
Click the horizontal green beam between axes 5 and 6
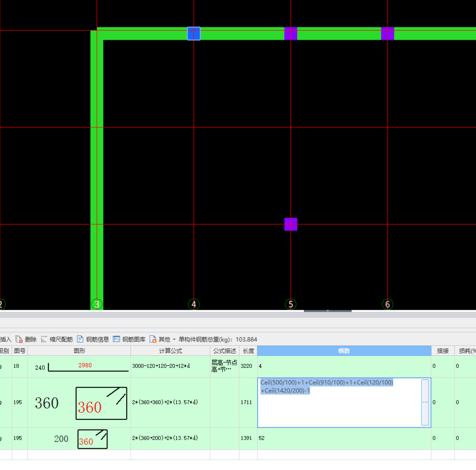[339, 33]
